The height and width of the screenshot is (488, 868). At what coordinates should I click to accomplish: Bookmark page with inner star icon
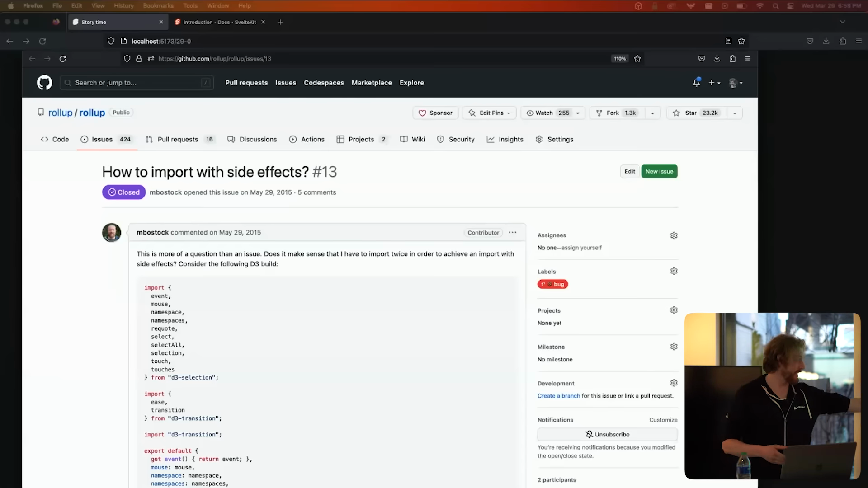637,59
